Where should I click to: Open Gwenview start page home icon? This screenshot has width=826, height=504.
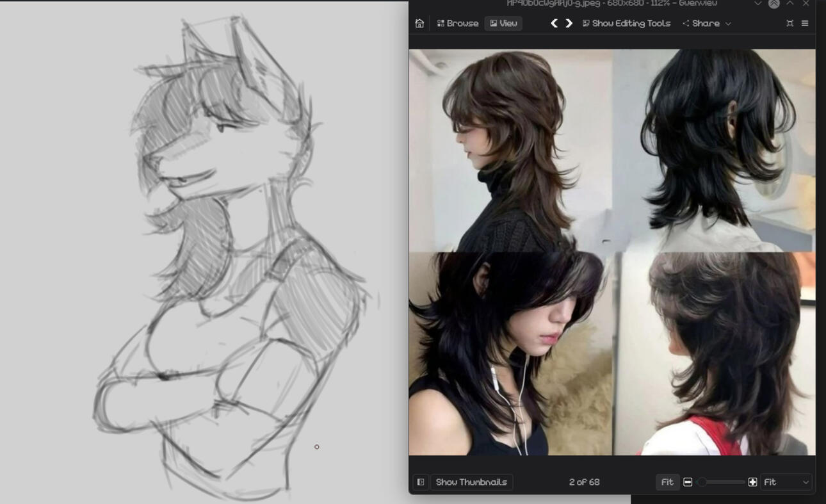tap(419, 23)
